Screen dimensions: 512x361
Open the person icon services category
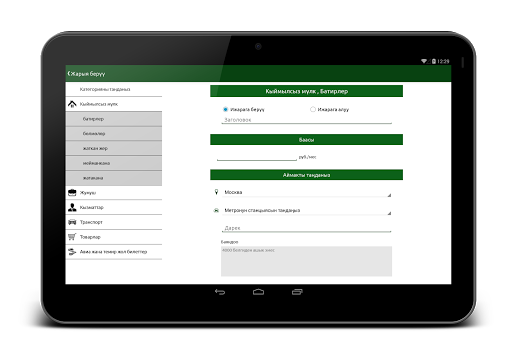pyautogui.click(x=72, y=207)
